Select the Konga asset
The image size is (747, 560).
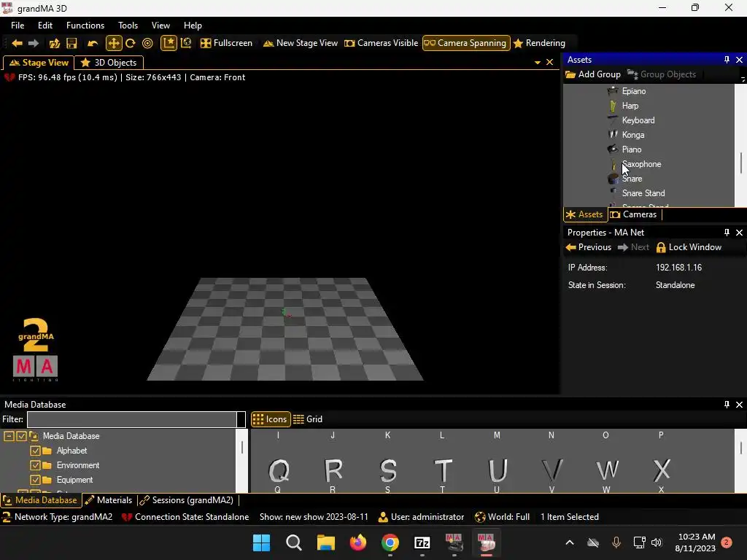click(632, 135)
